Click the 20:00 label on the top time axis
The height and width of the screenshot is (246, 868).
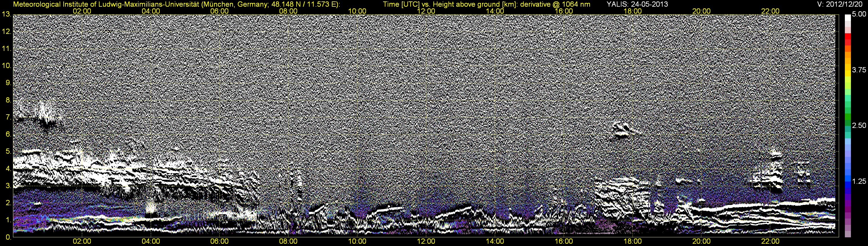(702, 11)
